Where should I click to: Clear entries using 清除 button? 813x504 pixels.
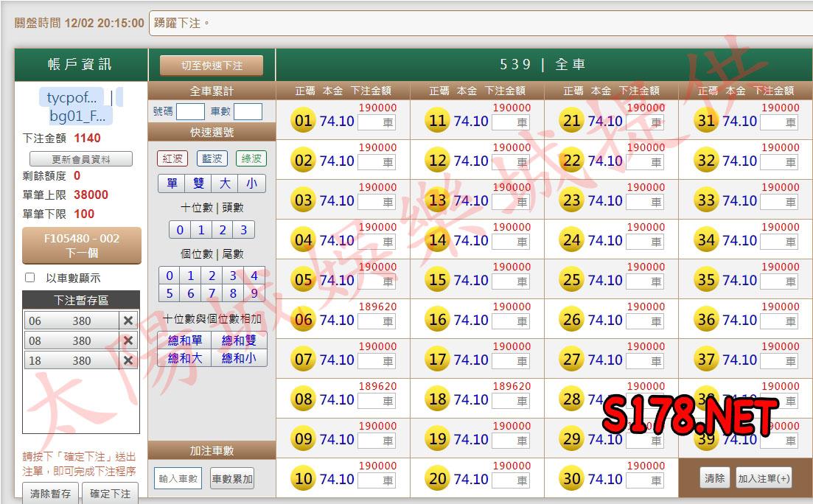click(x=715, y=478)
